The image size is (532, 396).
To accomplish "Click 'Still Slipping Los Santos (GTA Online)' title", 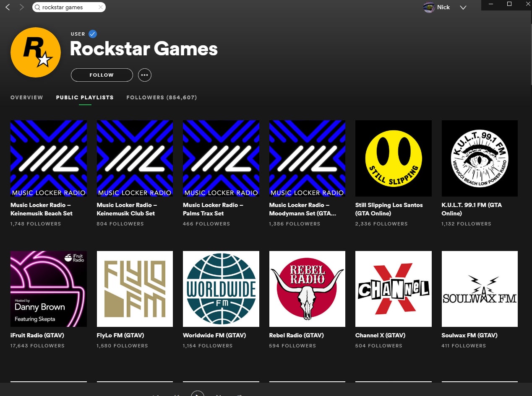I will tap(389, 209).
